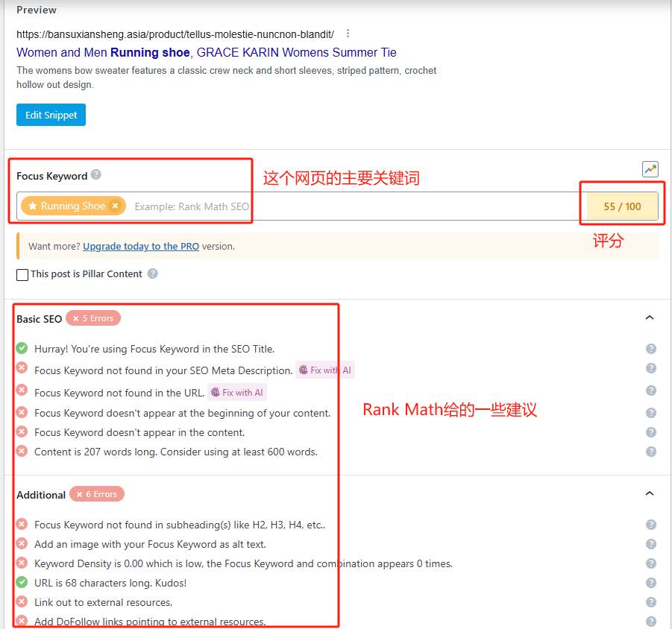
Task: Click Fix with AI for Meta Description
Action: (325, 370)
